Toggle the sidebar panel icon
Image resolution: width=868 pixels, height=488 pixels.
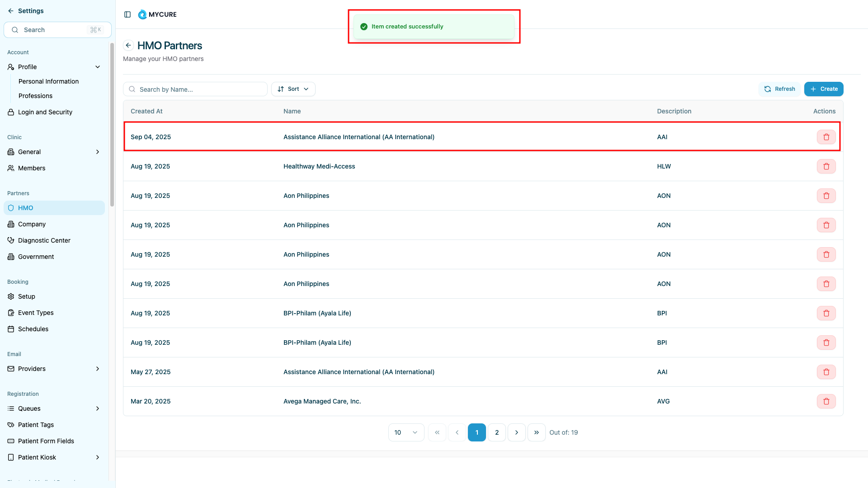click(127, 14)
